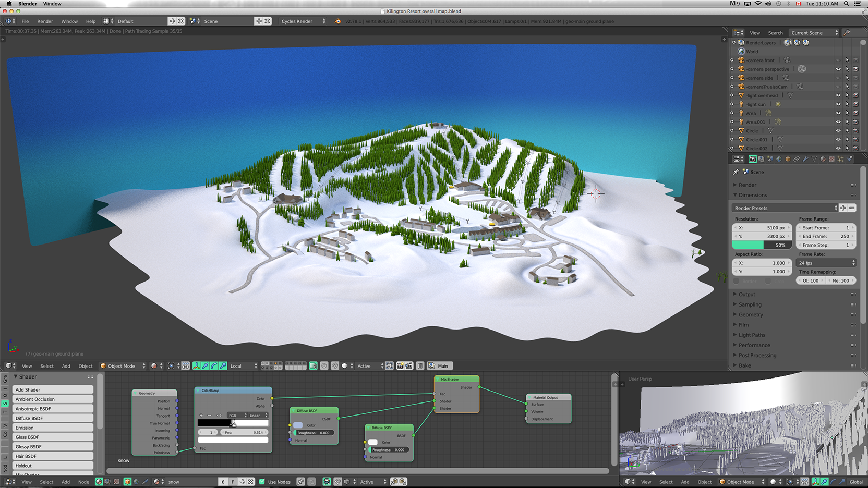The height and width of the screenshot is (488, 868).
Task: Expand the Sampling panel
Action: click(x=750, y=304)
